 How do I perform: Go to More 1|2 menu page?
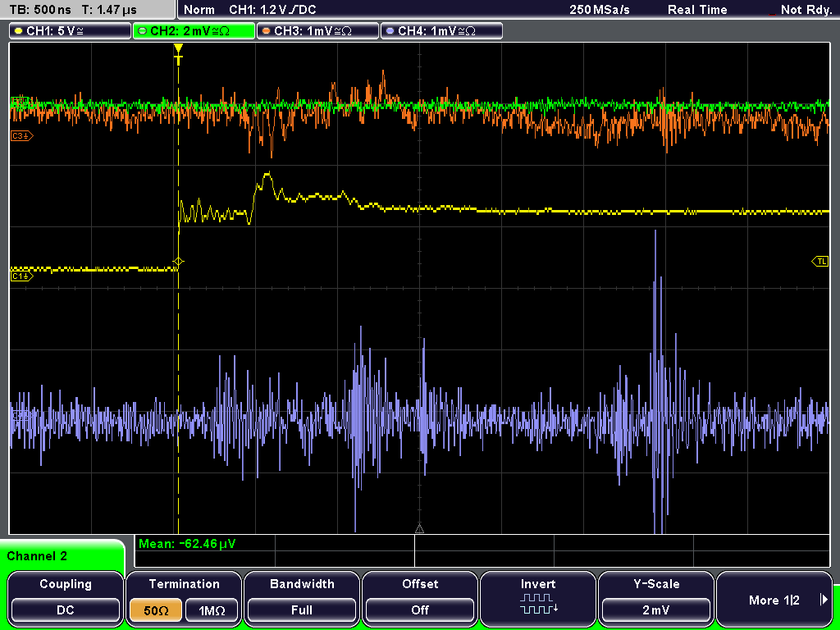click(x=774, y=600)
